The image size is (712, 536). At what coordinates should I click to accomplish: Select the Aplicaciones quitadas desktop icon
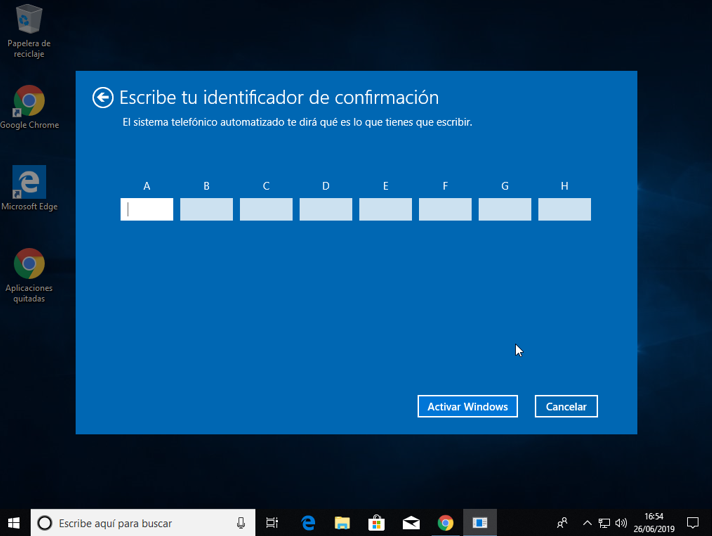[x=29, y=275]
